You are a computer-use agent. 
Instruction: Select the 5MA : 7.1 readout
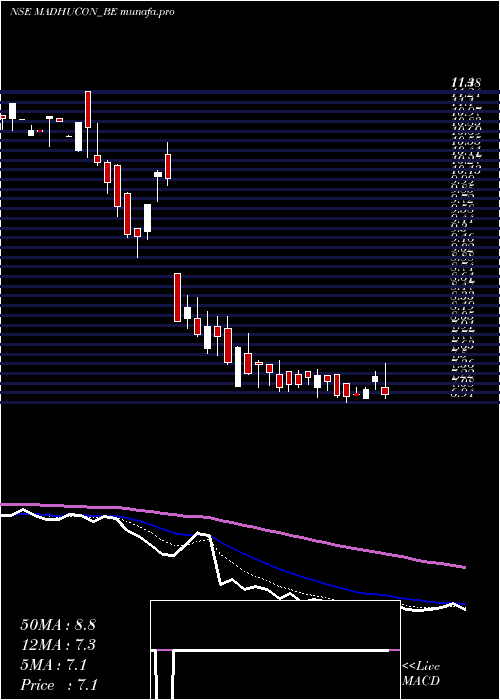pyautogui.click(x=53, y=665)
